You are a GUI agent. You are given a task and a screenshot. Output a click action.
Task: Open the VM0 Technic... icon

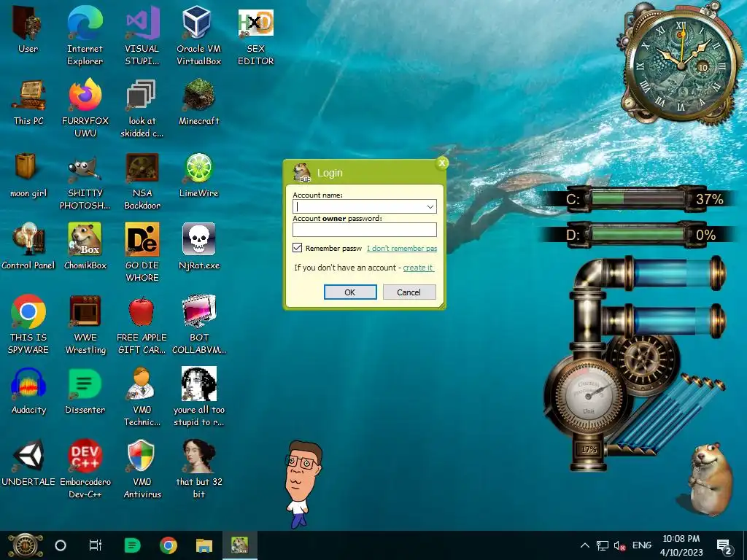click(x=142, y=397)
